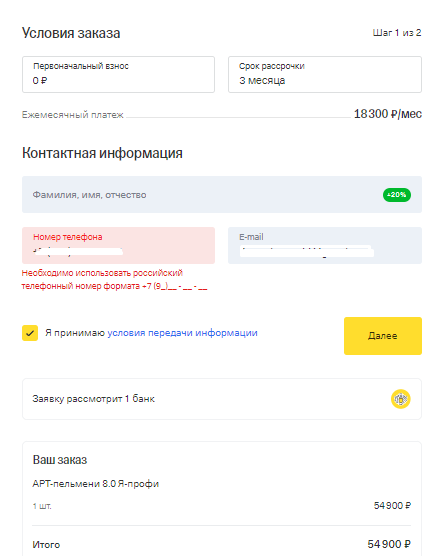The width and height of the screenshot is (442, 556).
Task: Open the Срок рассрочки dropdown
Action: click(325, 74)
